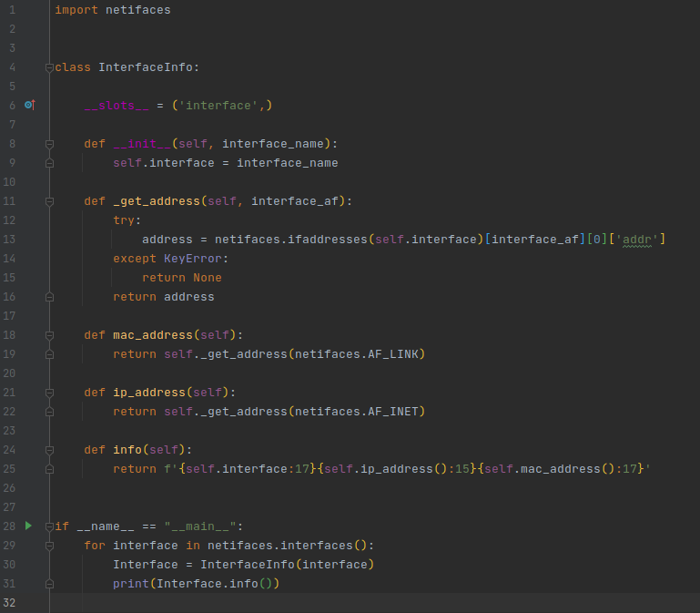This screenshot has width=700, height=613.
Task: Collapse the _get_address method fold marker
Action: click(49, 201)
